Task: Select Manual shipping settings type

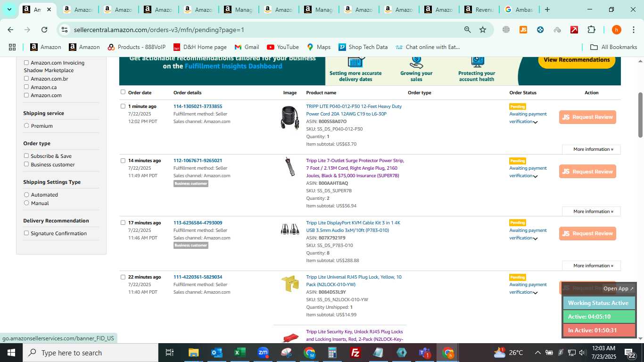Action: tap(26, 203)
